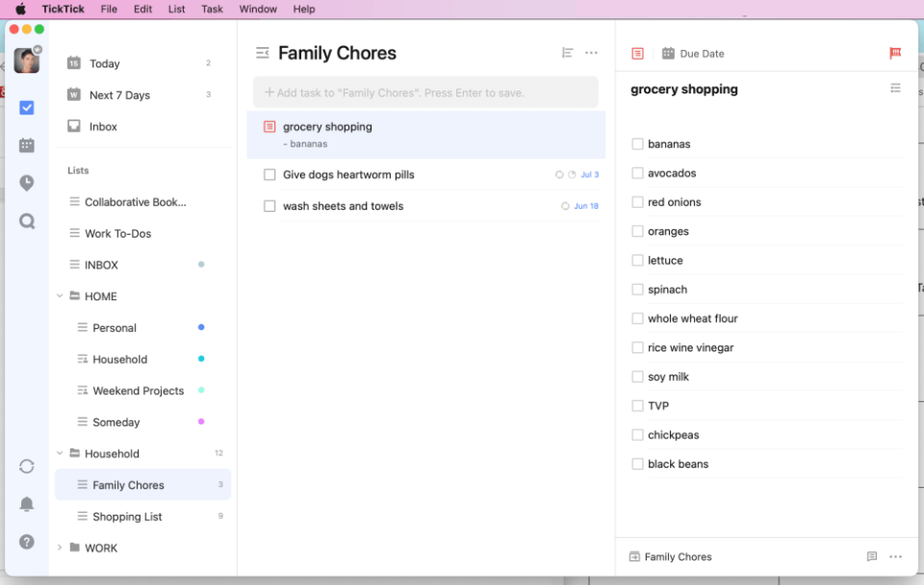Open the Notifications bell icon
Image resolution: width=924 pixels, height=586 pixels.
[27, 504]
